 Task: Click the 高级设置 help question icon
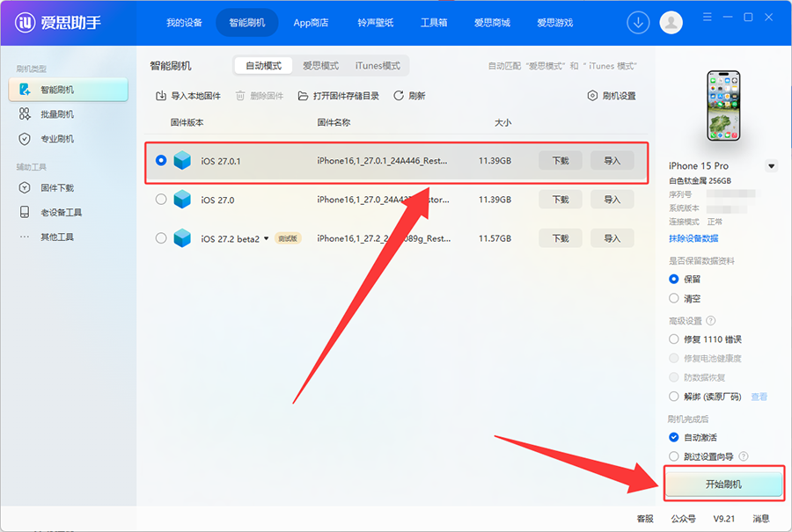click(x=711, y=320)
